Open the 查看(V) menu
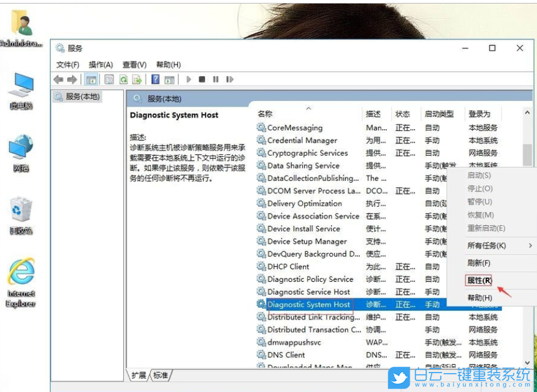Viewport: 537px width, 392px height. click(x=134, y=65)
